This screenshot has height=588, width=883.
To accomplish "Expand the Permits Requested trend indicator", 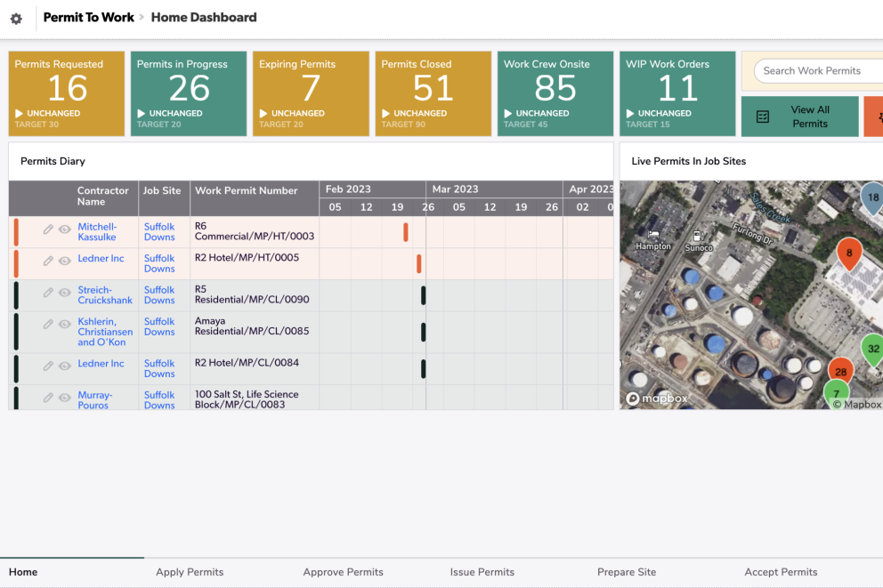I will coord(20,113).
